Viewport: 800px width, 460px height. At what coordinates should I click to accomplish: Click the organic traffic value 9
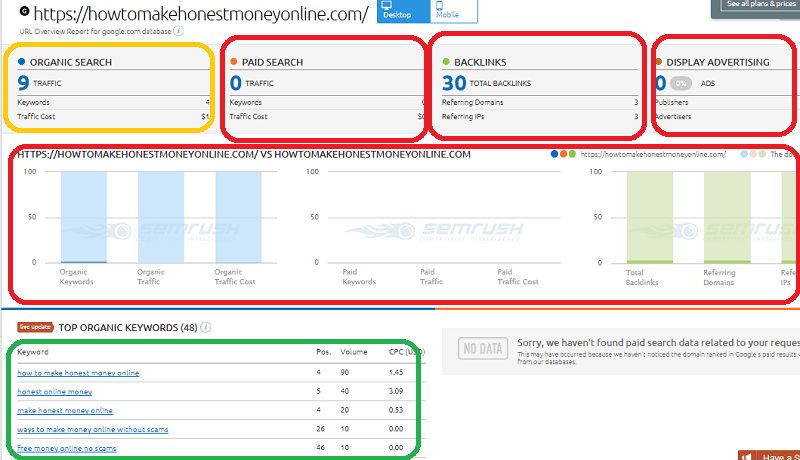click(x=23, y=83)
